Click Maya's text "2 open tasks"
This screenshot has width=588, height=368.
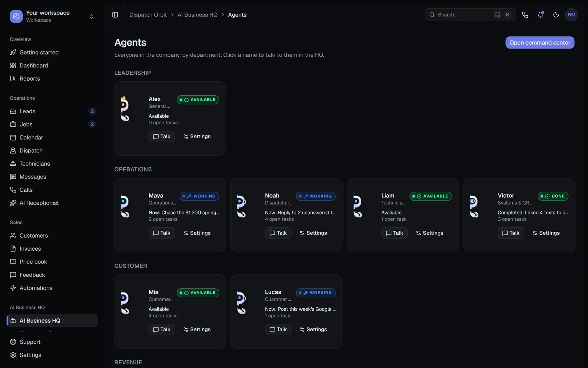tap(163, 219)
